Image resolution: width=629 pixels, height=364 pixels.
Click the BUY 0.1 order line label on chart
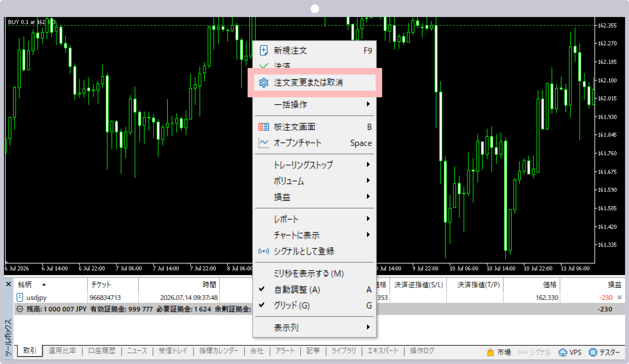click(x=31, y=22)
